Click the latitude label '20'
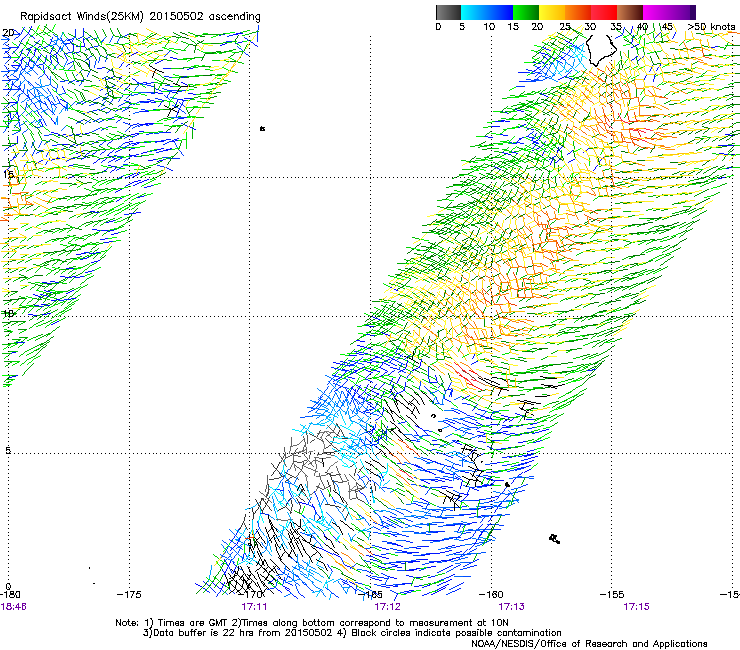The image size is (740, 650). coord(8,33)
